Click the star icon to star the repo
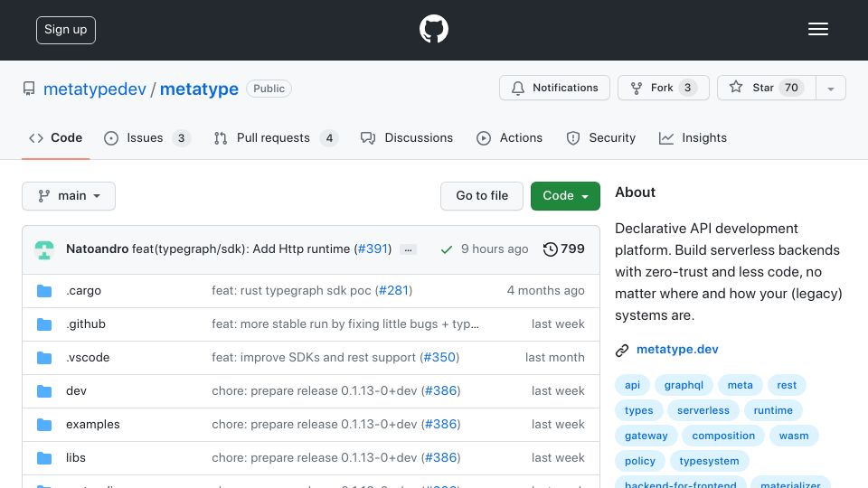868x488 pixels. click(736, 87)
